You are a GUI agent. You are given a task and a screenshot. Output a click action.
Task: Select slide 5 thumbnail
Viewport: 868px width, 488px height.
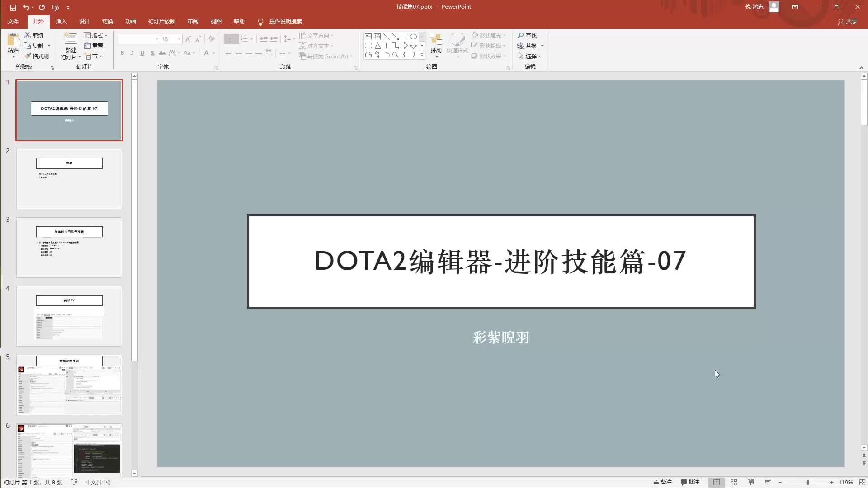point(69,385)
